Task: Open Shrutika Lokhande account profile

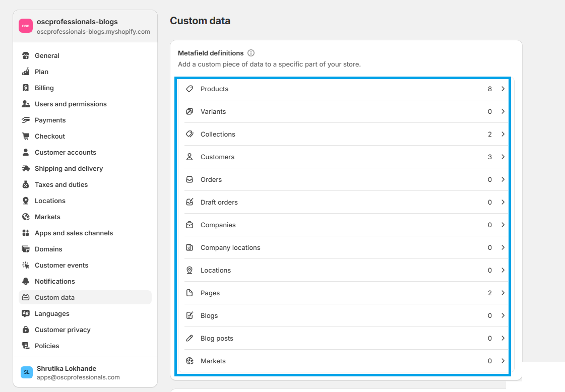Action: [67, 368]
